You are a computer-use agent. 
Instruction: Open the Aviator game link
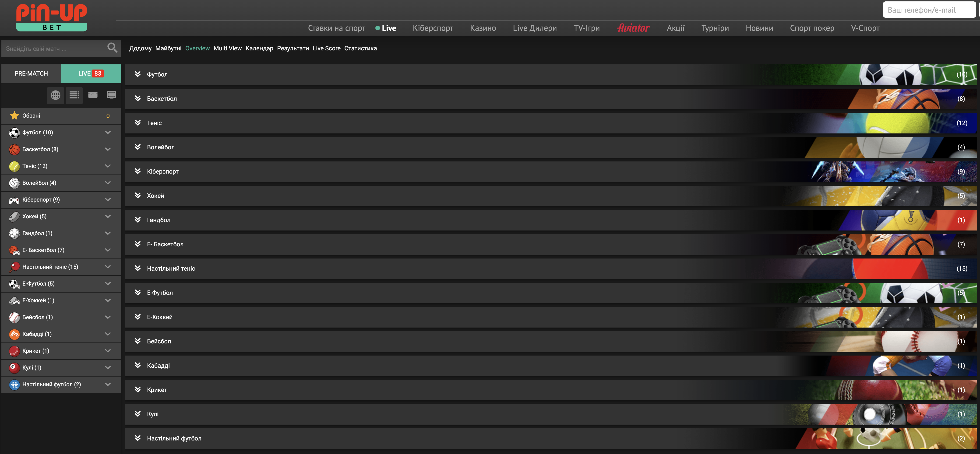(x=633, y=28)
